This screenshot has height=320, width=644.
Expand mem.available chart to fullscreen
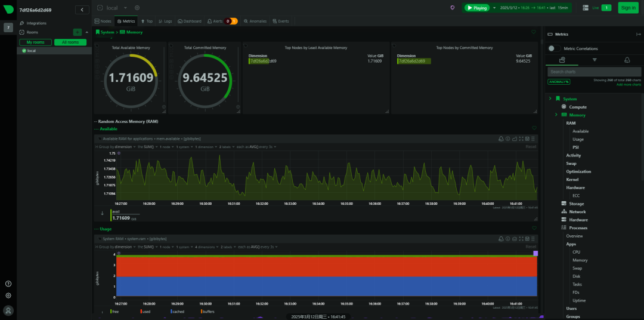(521, 139)
